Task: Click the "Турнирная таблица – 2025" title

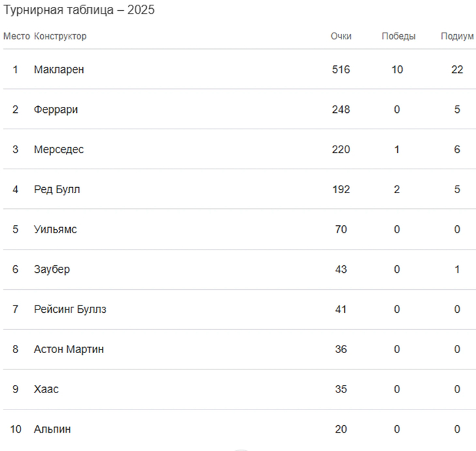Action: (x=80, y=11)
